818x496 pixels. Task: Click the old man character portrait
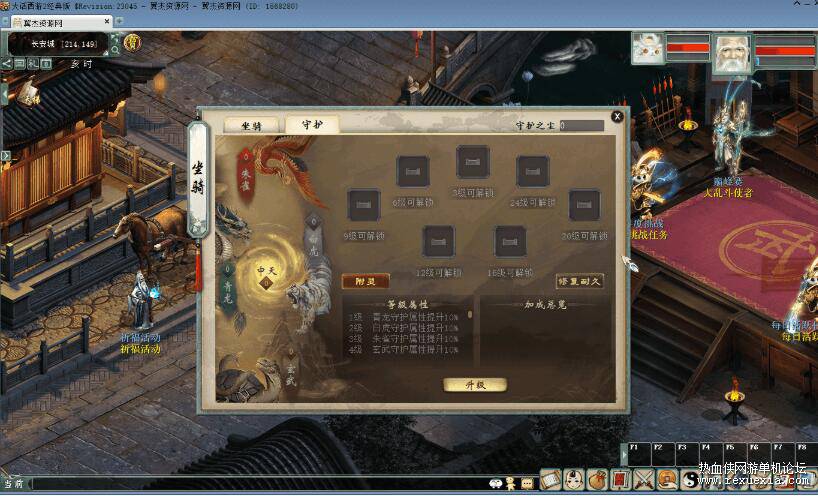point(732,54)
